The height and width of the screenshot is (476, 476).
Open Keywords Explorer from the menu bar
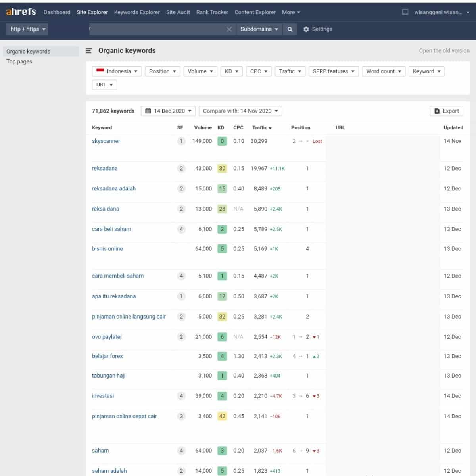click(x=137, y=12)
